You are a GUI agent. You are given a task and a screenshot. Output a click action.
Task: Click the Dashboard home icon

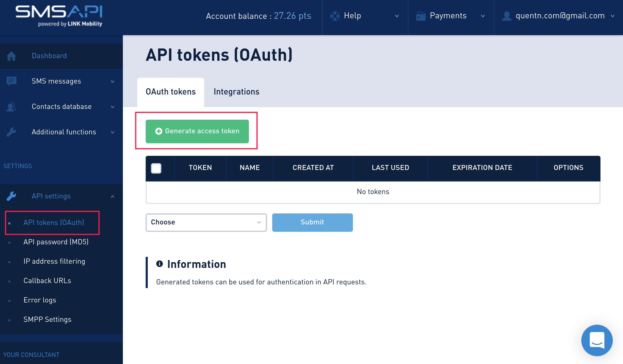point(11,56)
